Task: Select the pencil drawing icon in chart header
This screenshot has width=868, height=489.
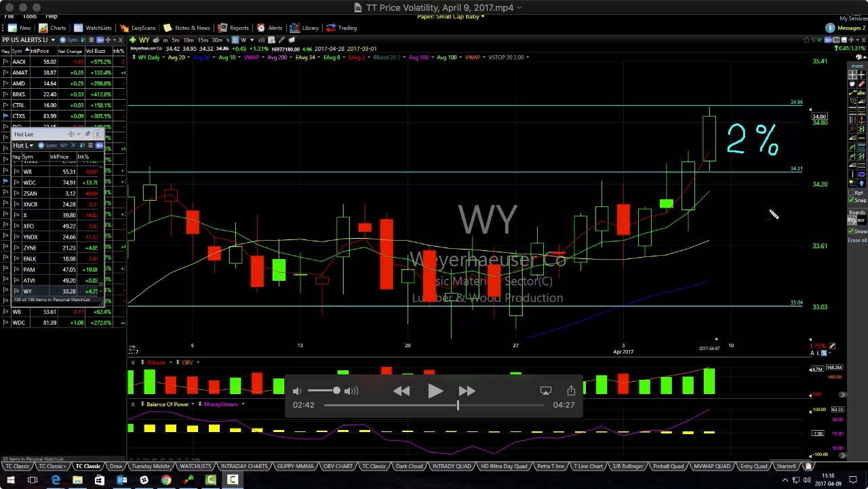Action: (281, 40)
